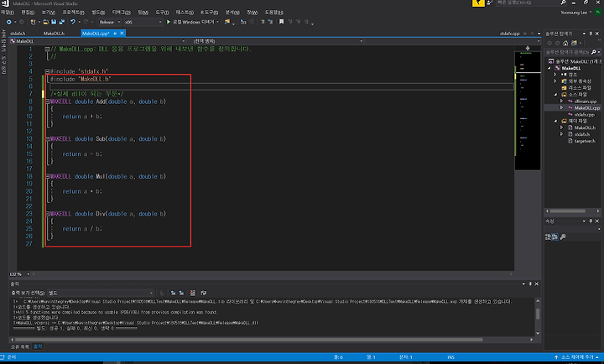This screenshot has width=604, height=364.
Task: Click the user account avatar badge
Action: (598, 13)
